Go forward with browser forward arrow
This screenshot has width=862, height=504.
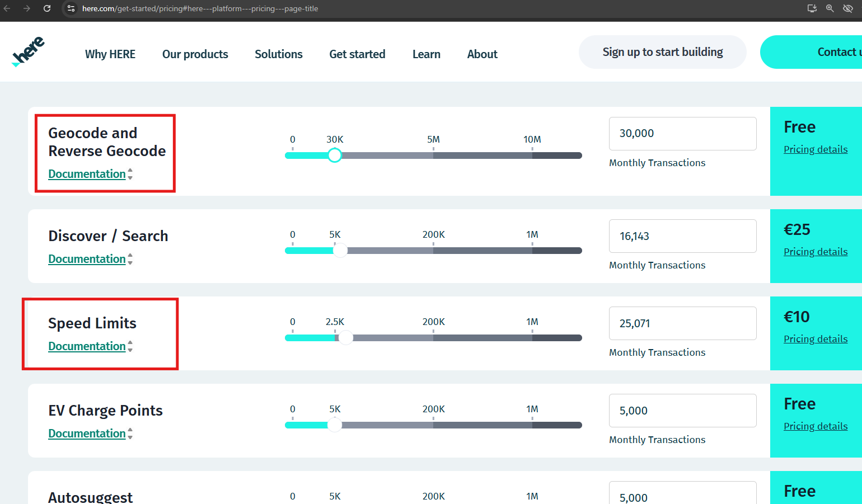tap(27, 8)
